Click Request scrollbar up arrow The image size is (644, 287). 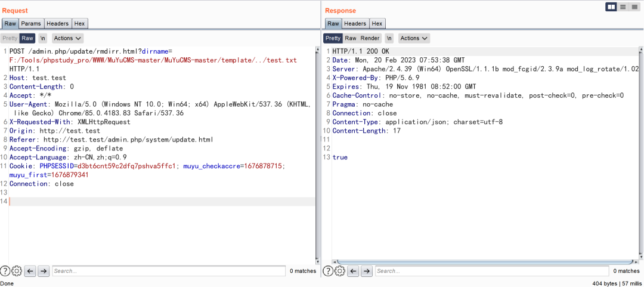pos(317,50)
